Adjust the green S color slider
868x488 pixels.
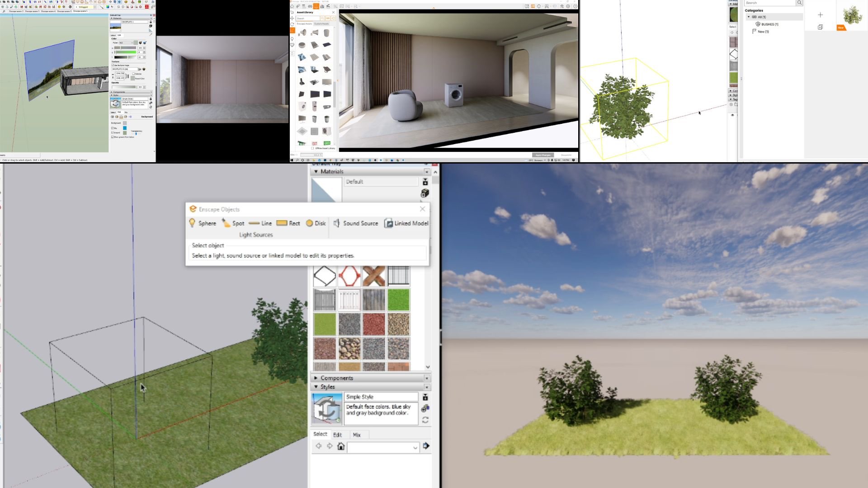coord(125,52)
